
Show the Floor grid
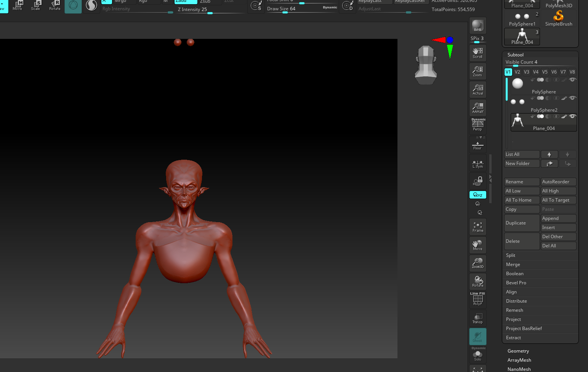[x=477, y=145]
